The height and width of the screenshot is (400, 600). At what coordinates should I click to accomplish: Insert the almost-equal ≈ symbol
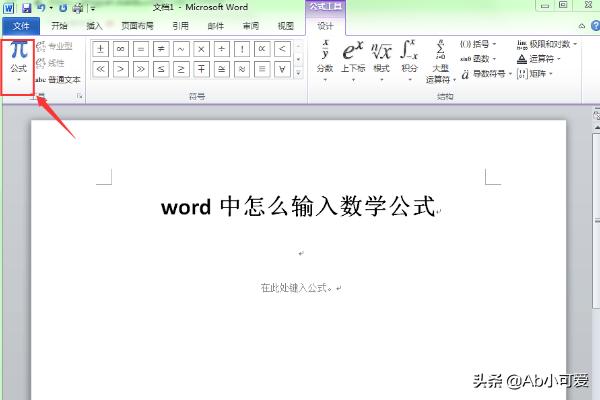tap(242, 69)
